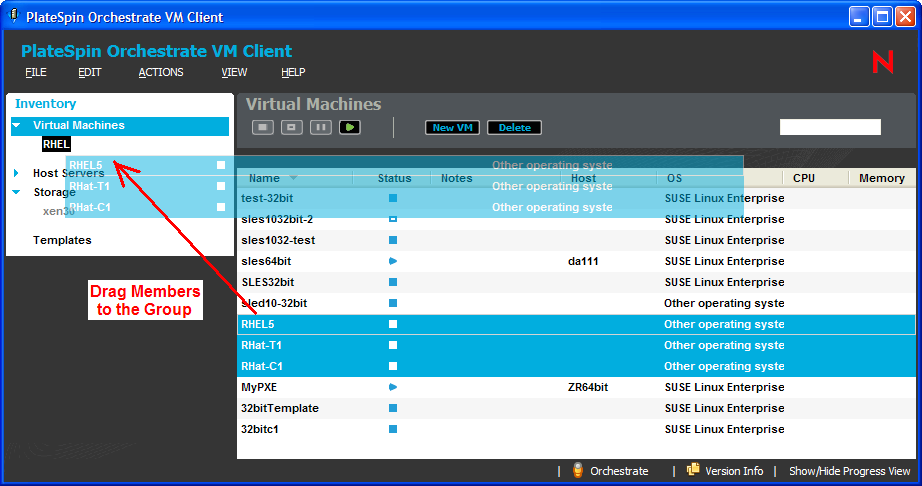Screen dimensions: 922x486
Task: Click Show/Hide Progress View link
Action: click(850, 471)
